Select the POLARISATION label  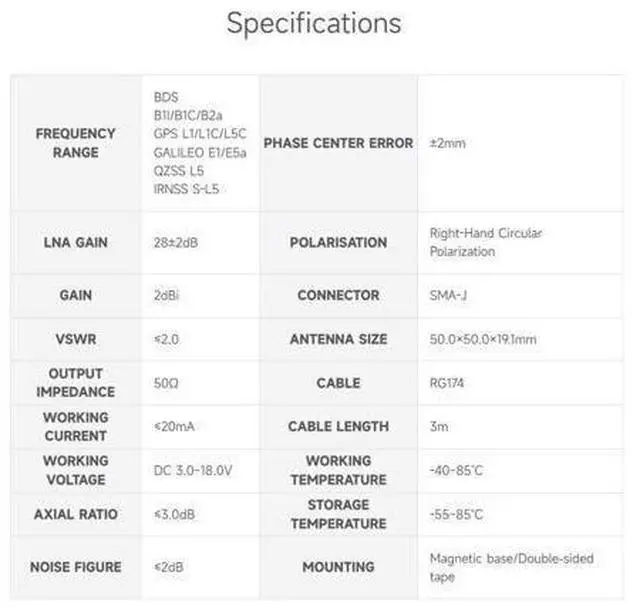pyautogui.click(x=338, y=242)
